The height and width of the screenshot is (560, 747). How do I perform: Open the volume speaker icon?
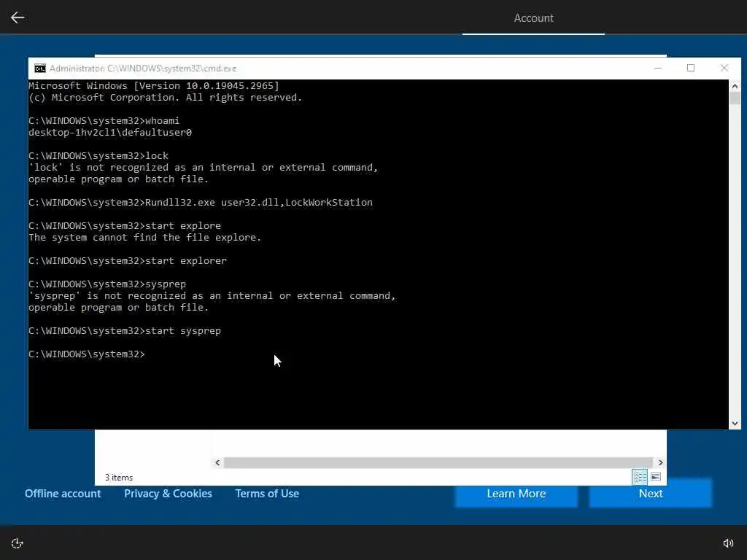(729, 543)
